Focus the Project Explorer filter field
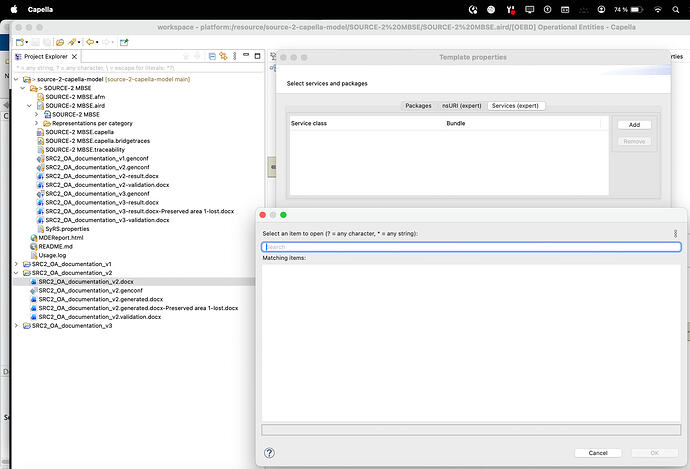This screenshot has height=469, width=690. (139, 68)
